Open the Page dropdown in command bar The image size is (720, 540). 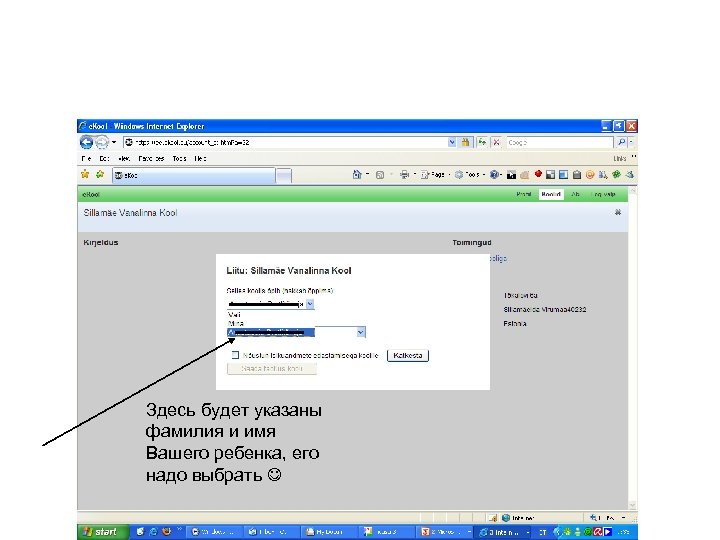(435, 174)
